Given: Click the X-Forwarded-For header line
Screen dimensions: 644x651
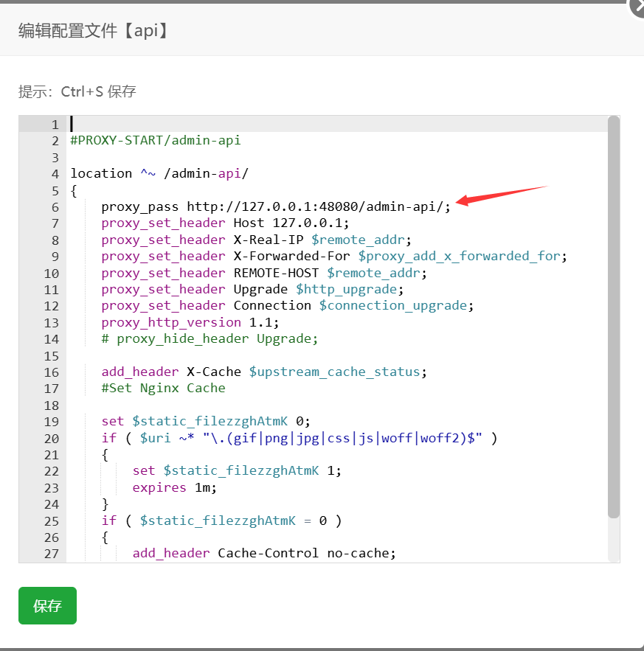Looking at the screenshot, I should 333,256.
